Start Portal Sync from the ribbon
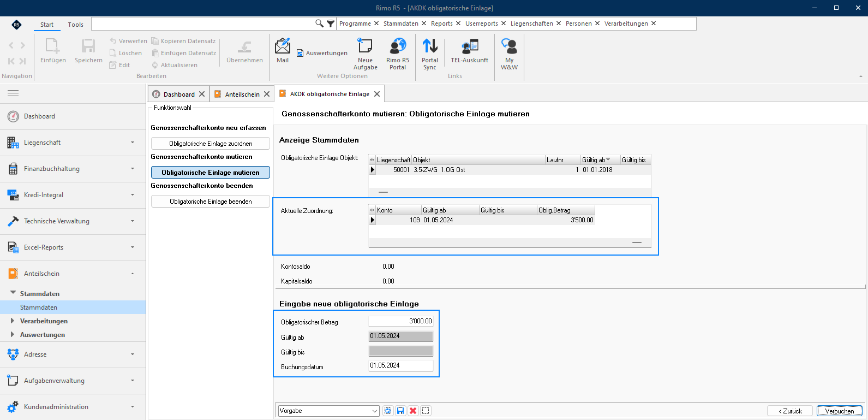 tap(430, 54)
